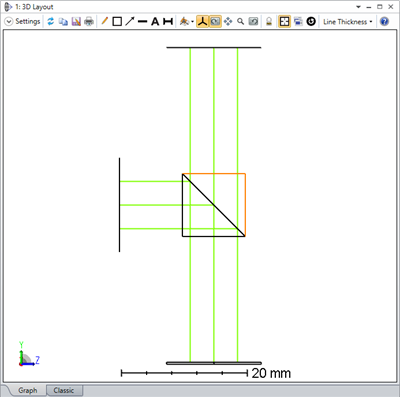Viewport: 400px width, 397px height.
Task: Save the layout as image file
Action: tap(76, 22)
